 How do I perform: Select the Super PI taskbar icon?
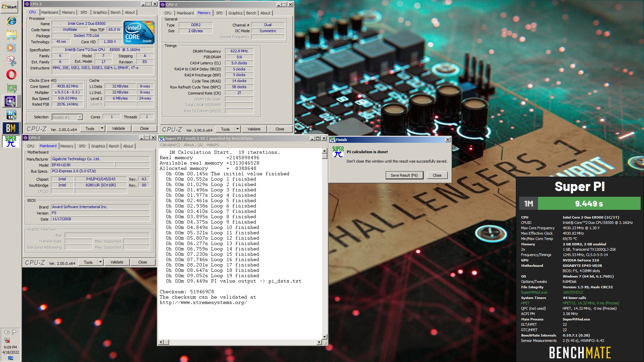pyautogui.click(x=10, y=141)
